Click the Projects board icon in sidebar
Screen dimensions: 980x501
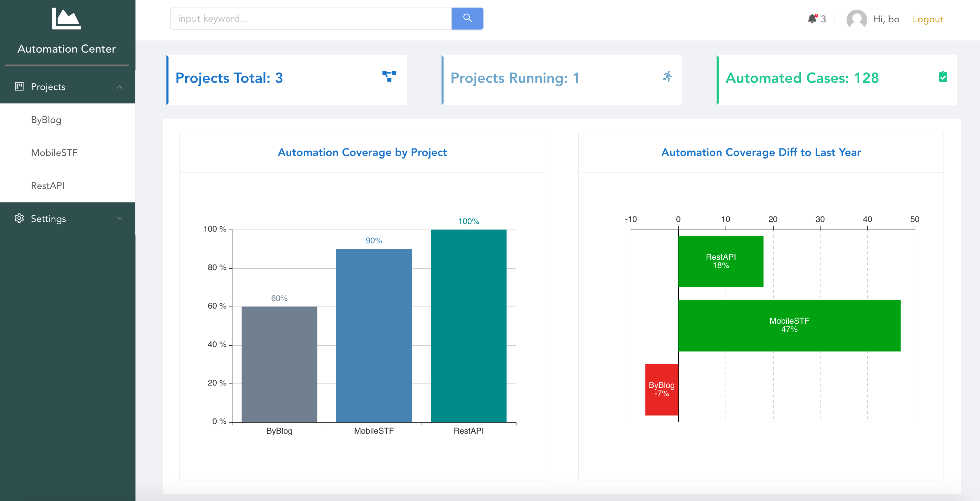[19, 86]
